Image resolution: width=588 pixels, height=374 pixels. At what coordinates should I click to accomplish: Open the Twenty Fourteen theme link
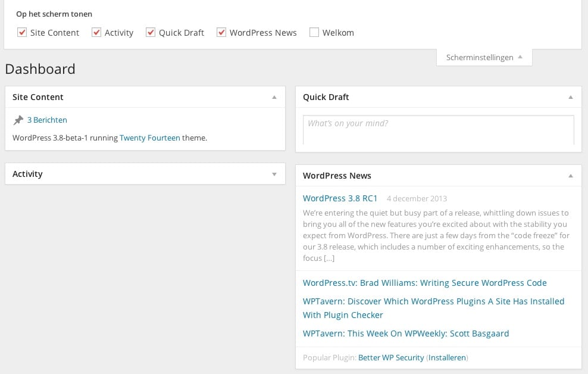149,138
